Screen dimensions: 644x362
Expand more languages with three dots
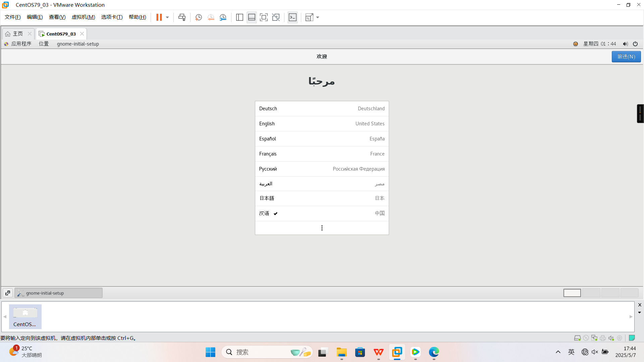322,228
